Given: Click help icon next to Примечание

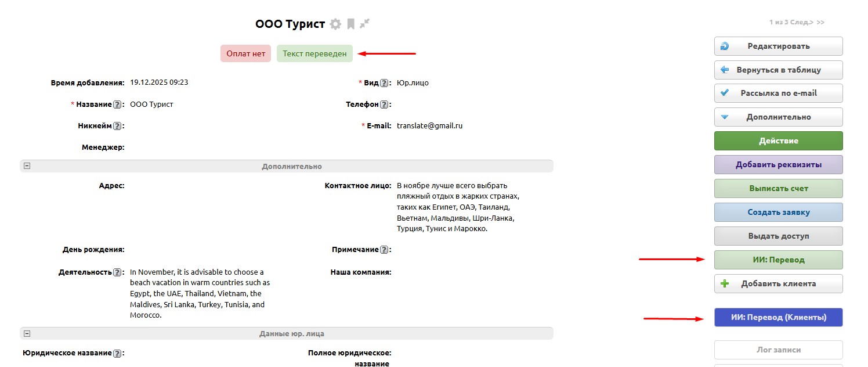Looking at the screenshot, I should (384, 250).
